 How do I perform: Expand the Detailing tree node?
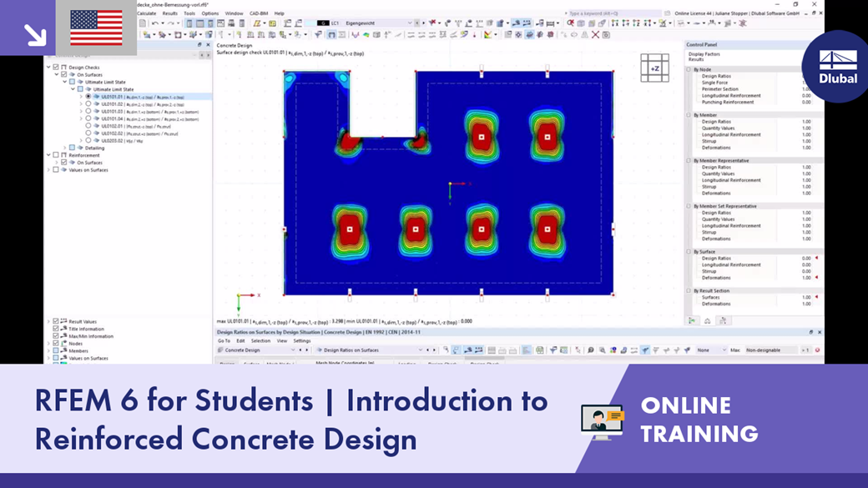(x=65, y=148)
